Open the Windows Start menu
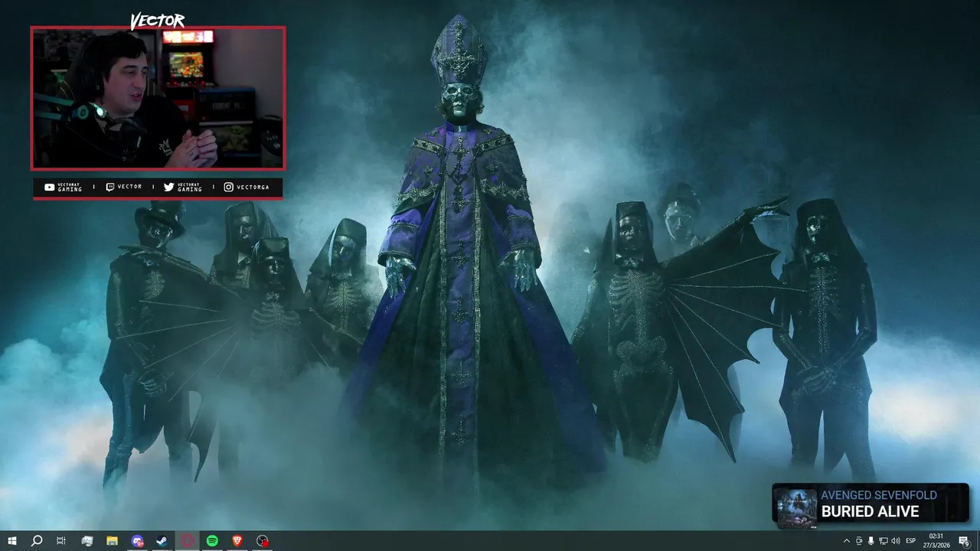The width and height of the screenshot is (980, 551). tap(12, 541)
